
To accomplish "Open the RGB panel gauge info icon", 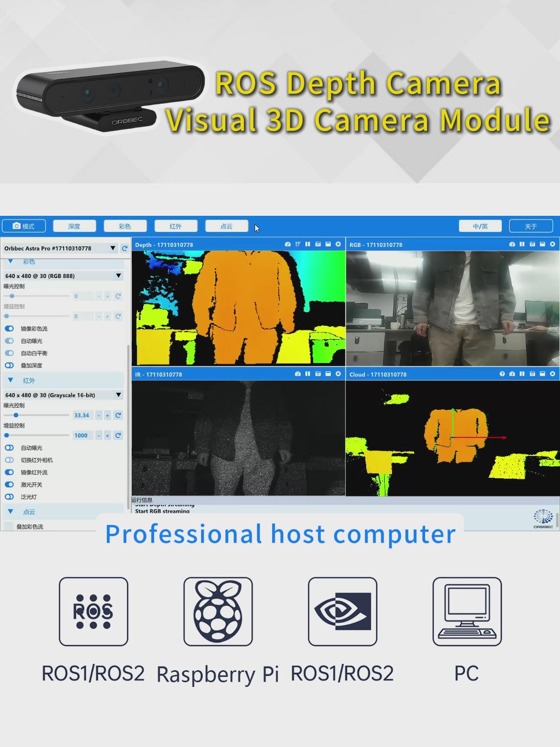I will point(512,244).
